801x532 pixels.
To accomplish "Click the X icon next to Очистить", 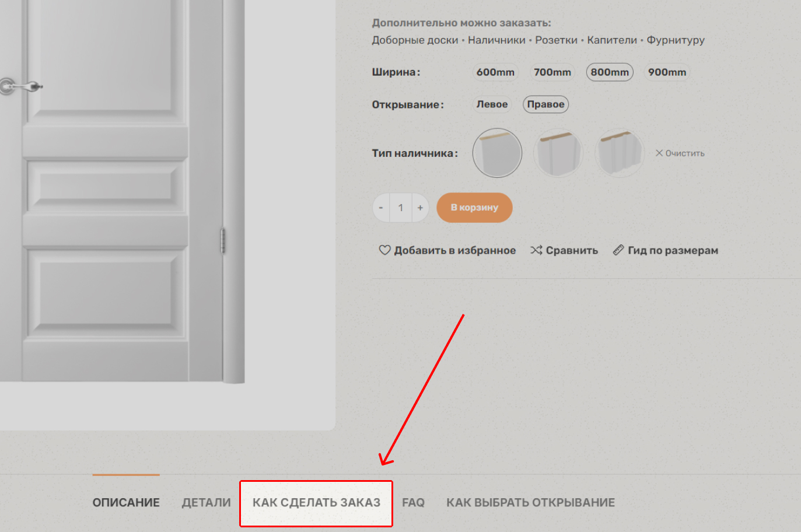I will pos(659,153).
